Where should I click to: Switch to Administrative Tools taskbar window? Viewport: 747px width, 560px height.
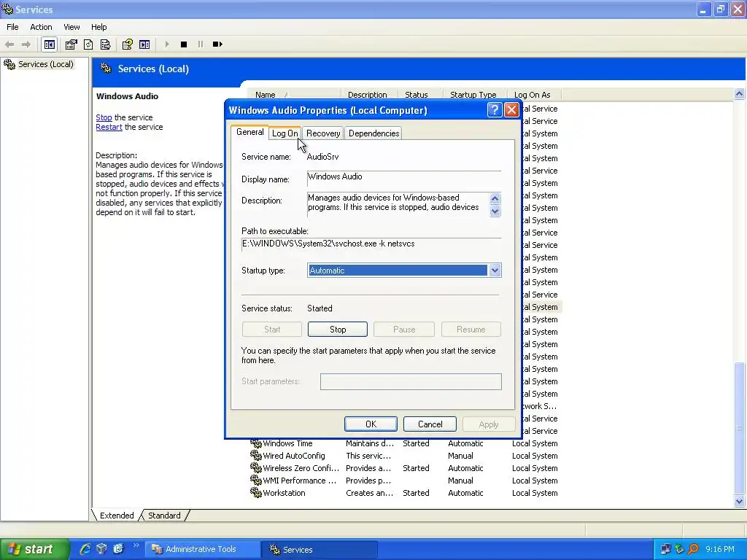pos(203,549)
